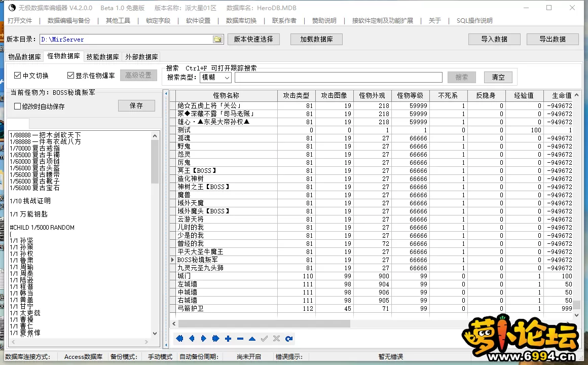Click the app logo in title bar
This screenshot has height=365, width=588.
12,8
